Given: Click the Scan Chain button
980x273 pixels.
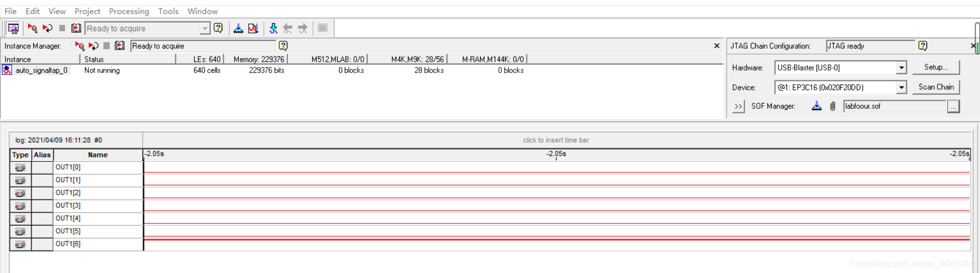Looking at the screenshot, I should pyautogui.click(x=936, y=87).
